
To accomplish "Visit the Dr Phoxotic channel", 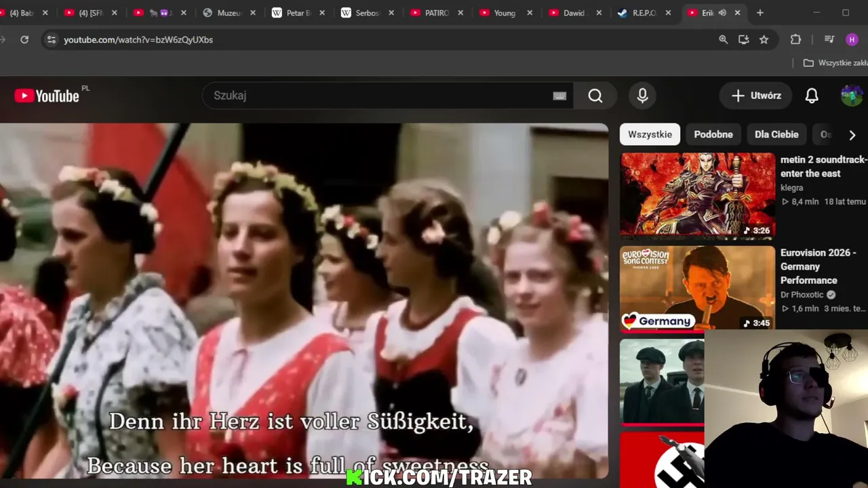I will point(802,295).
